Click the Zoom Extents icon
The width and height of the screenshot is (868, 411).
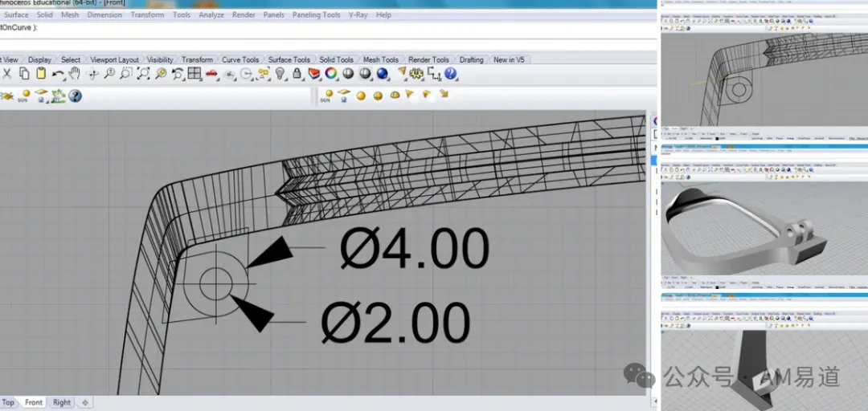(x=143, y=74)
